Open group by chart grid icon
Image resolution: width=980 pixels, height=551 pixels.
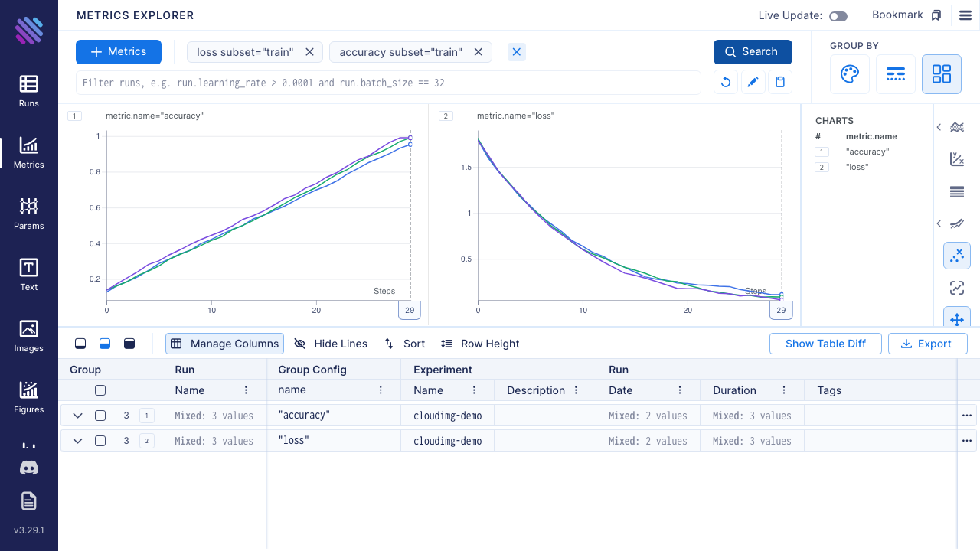tap(942, 74)
